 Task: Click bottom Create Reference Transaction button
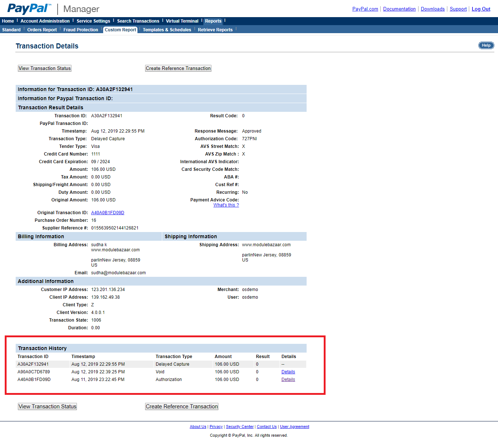coord(182,406)
